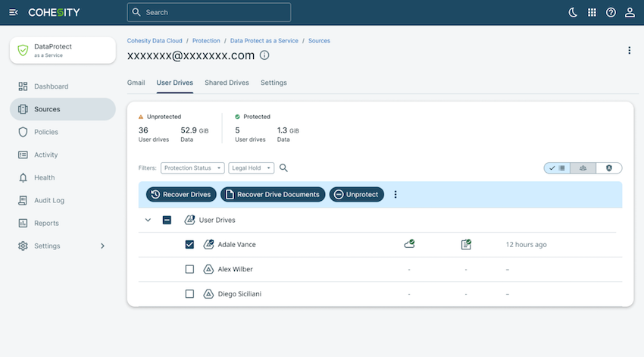Open the Settings tab

point(274,83)
